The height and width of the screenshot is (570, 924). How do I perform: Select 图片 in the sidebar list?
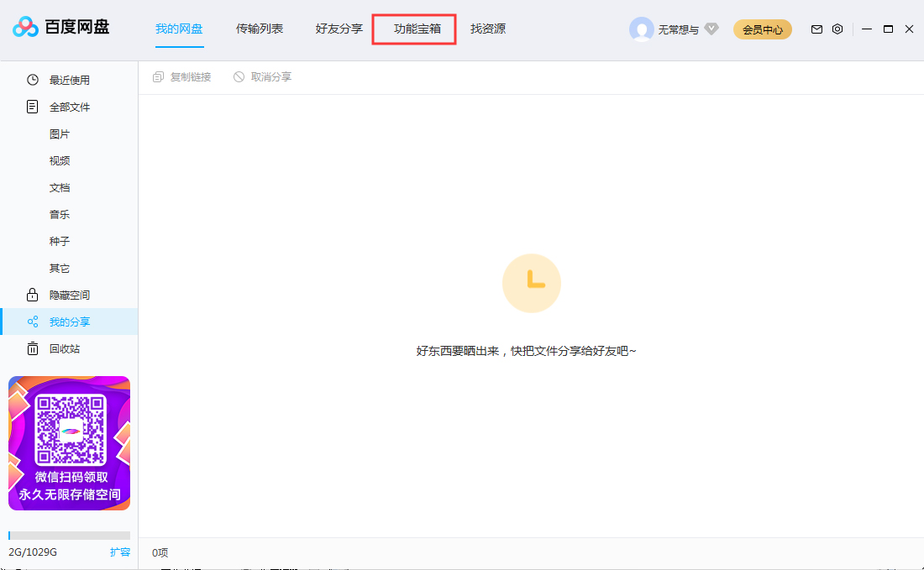(x=60, y=133)
